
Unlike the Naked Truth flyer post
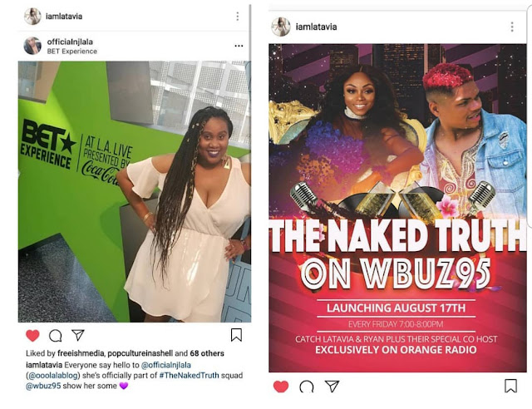point(281,387)
